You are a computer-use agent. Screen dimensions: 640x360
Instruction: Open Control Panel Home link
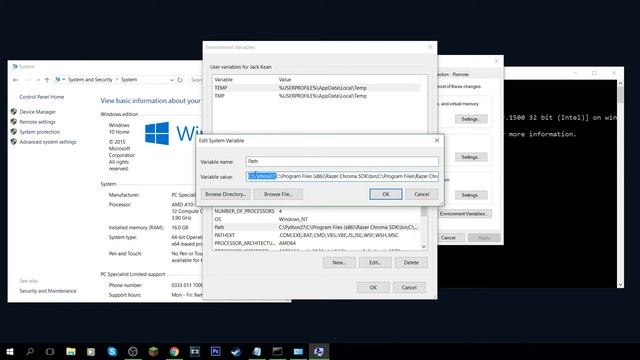(42, 97)
